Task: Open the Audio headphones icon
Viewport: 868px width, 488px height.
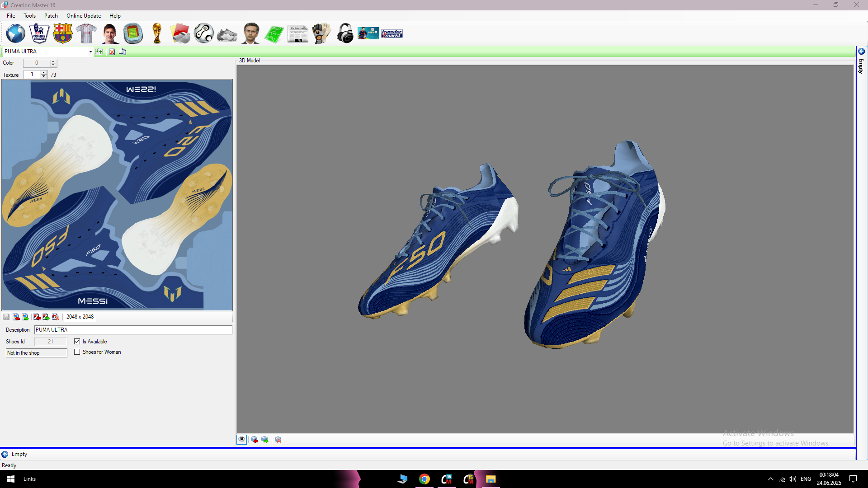Action: click(x=345, y=33)
